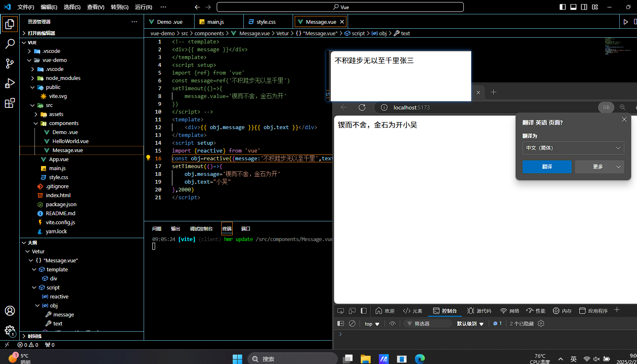Toggle bottom panel visibility
Viewport: 637px width, 364px height.
click(x=573, y=7)
